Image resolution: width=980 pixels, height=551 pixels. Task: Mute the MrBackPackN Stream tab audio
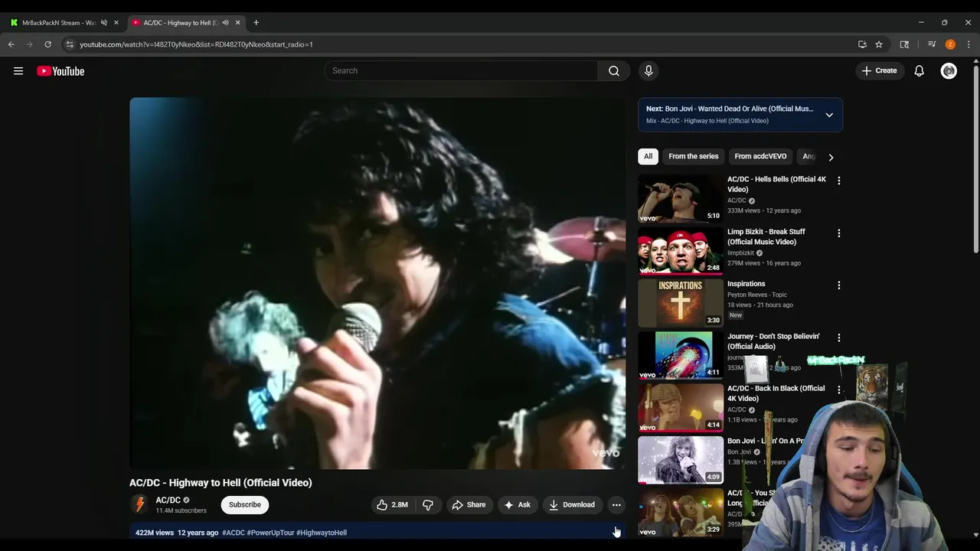point(104,23)
